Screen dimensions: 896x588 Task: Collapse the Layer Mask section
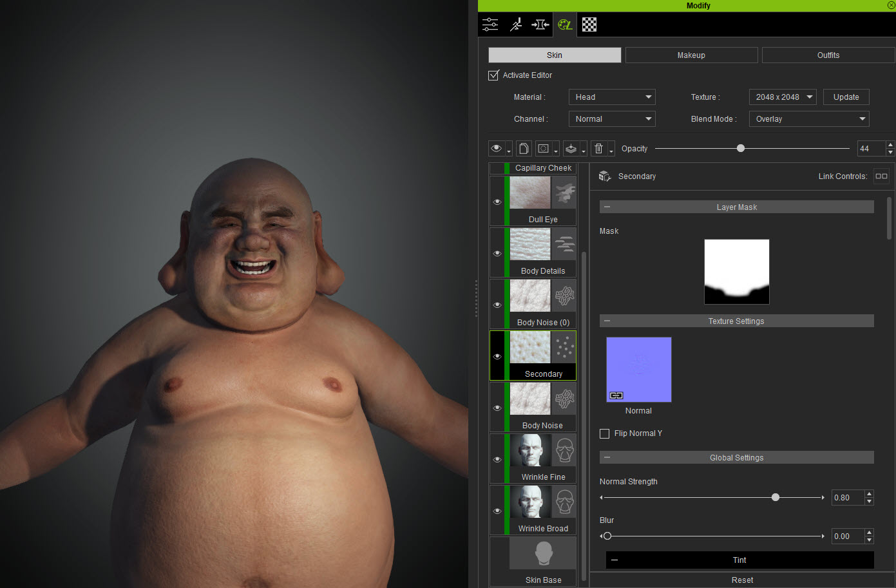607,207
